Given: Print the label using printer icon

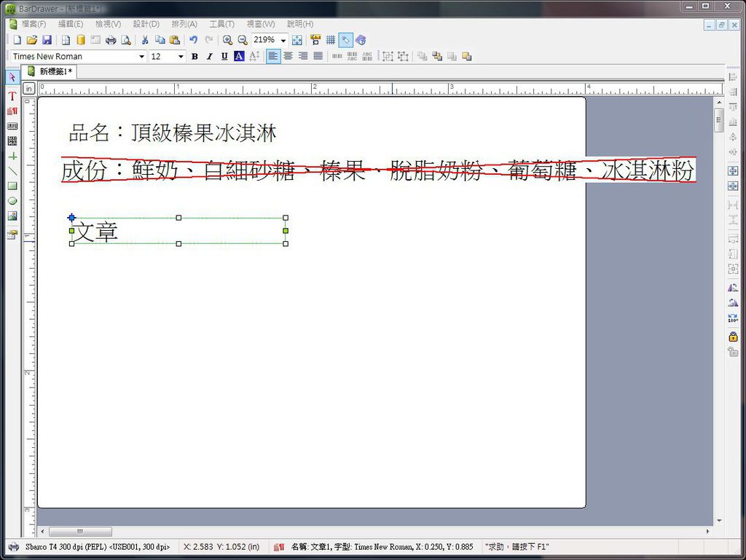Looking at the screenshot, I should pos(111,40).
